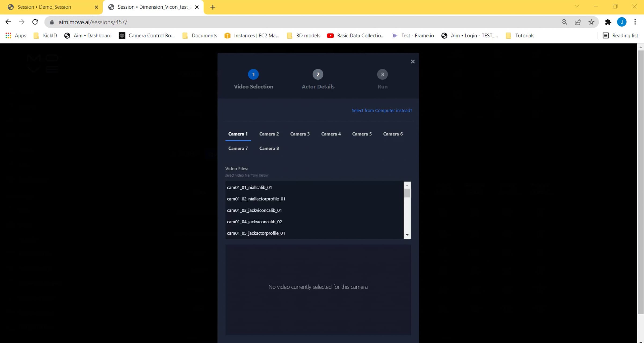Open a new browser tab
The image size is (644, 343).
[x=213, y=7]
